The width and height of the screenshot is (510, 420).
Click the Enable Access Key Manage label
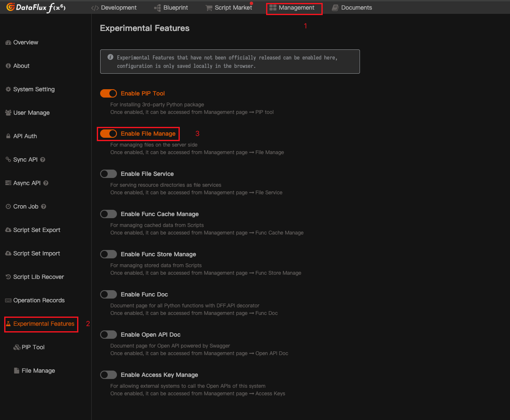click(x=159, y=375)
